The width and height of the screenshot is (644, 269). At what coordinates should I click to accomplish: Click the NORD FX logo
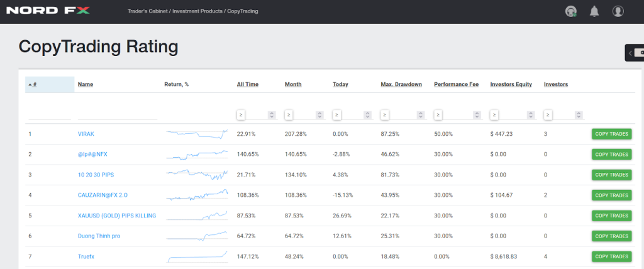click(x=48, y=10)
